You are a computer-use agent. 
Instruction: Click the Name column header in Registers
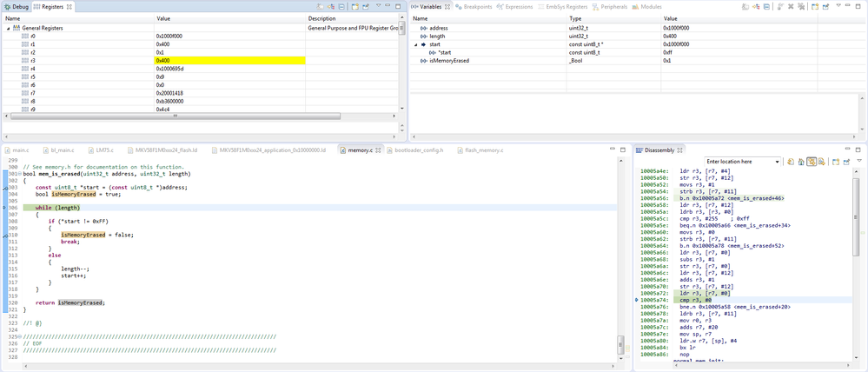pyautogui.click(x=78, y=19)
